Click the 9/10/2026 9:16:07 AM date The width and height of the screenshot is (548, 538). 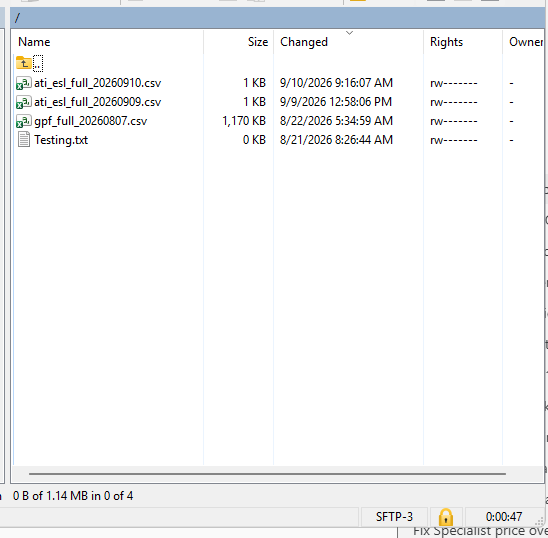click(336, 83)
